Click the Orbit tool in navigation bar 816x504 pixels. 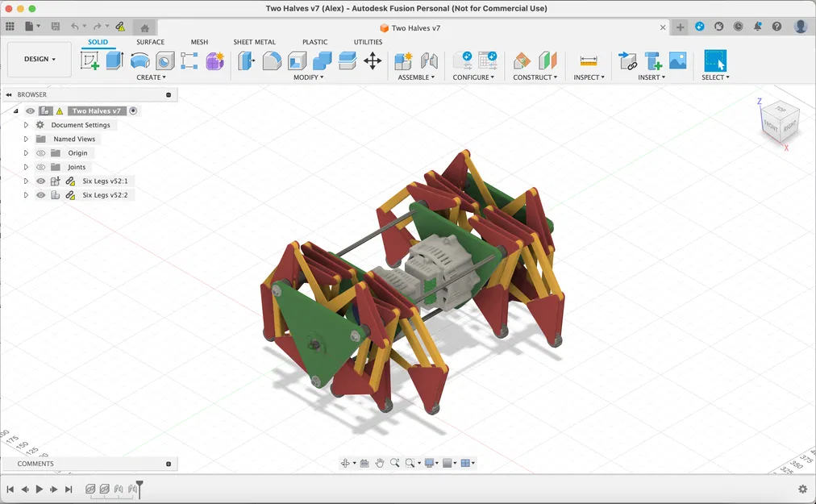click(347, 463)
